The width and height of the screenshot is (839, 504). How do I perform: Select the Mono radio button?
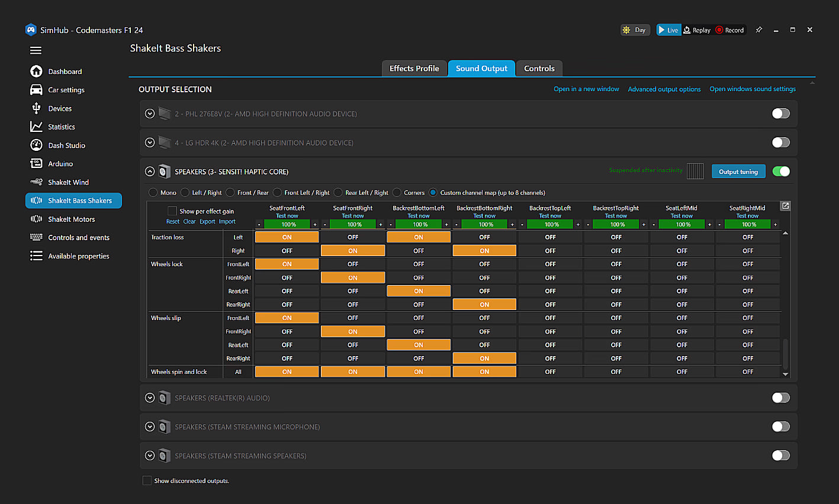[153, 192]
